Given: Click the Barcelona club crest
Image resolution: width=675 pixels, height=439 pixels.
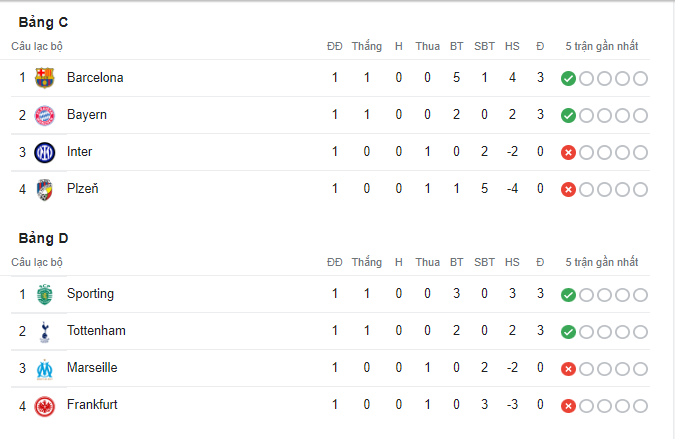Looking at the screenshot, I should coord(44,78).
